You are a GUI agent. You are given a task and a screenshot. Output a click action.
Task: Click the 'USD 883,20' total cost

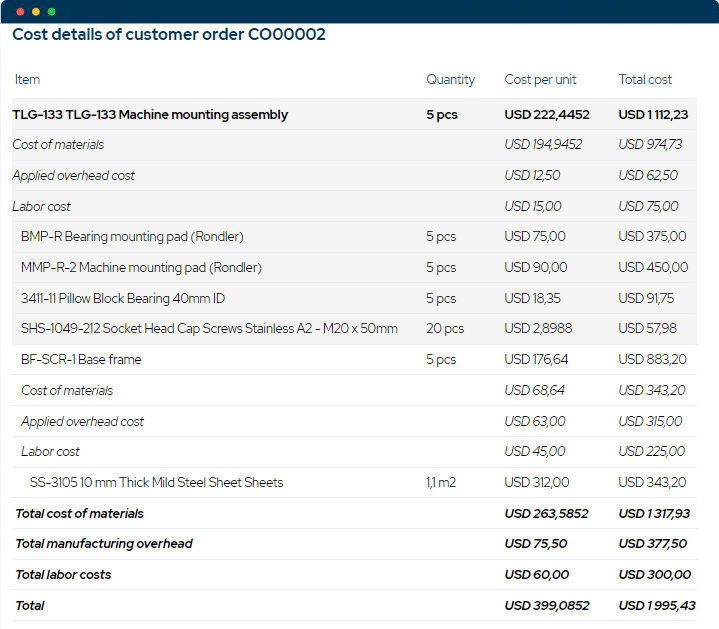[652, 359]
